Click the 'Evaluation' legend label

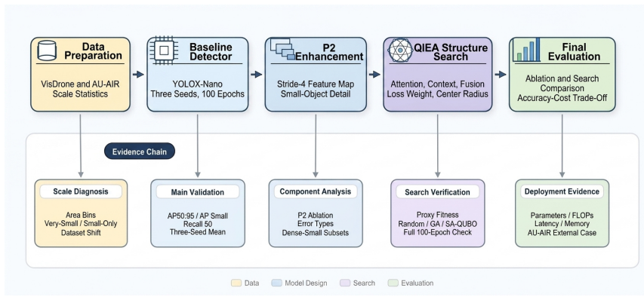(x=418, y=283)
